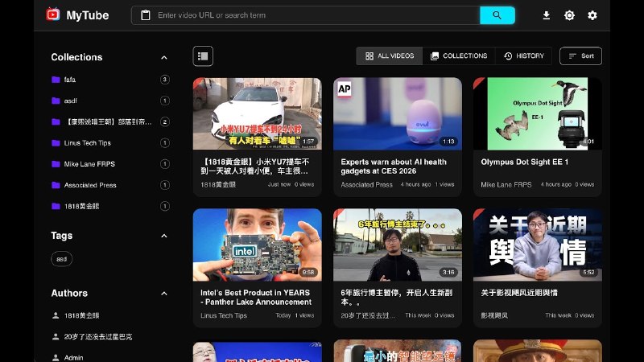
Task: Click the person icon beside Admin author
Action: click(56, 357)
